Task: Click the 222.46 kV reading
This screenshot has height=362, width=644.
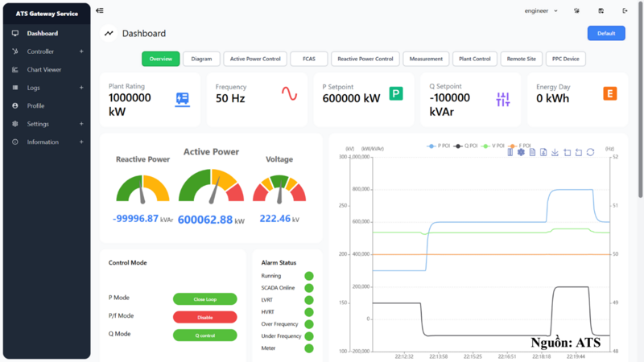Action: click(x=279, y=219)
